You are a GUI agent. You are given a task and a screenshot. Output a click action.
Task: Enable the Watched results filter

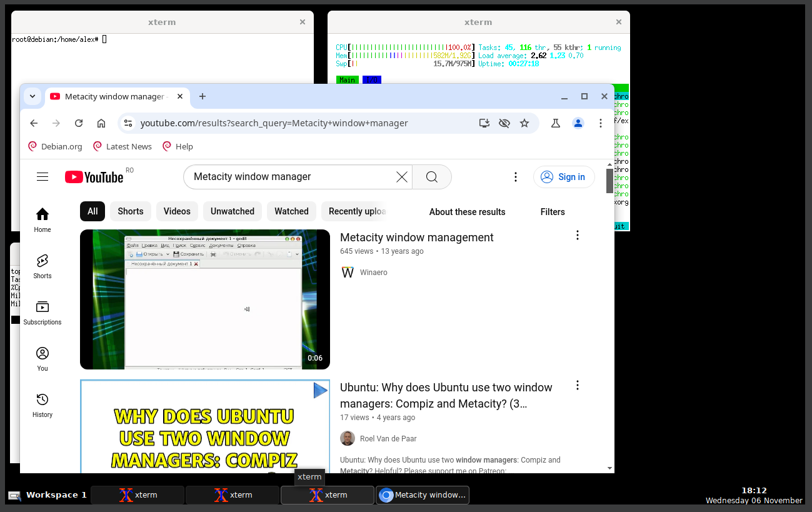tap(291, 211)
